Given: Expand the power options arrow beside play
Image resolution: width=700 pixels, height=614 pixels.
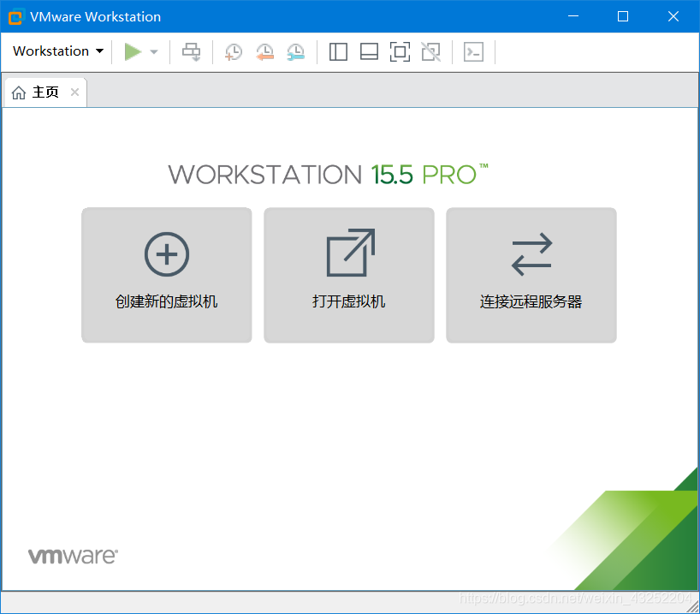Looking at the screenshot, I should (154, 52).
